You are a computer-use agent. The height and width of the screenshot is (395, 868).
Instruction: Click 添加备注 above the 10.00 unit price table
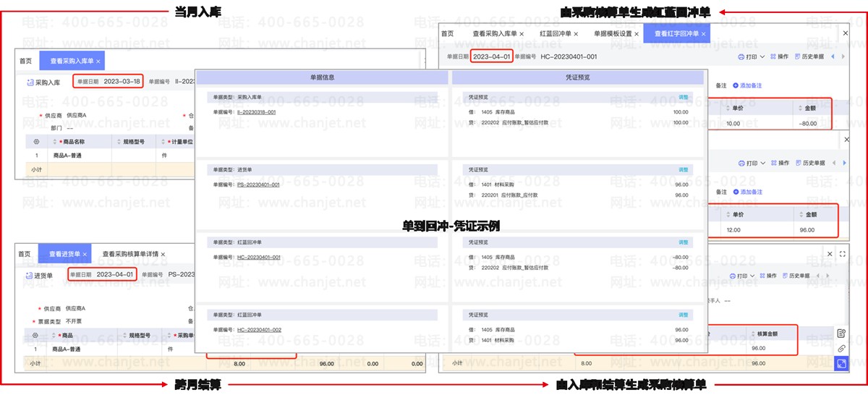(747, 85)
